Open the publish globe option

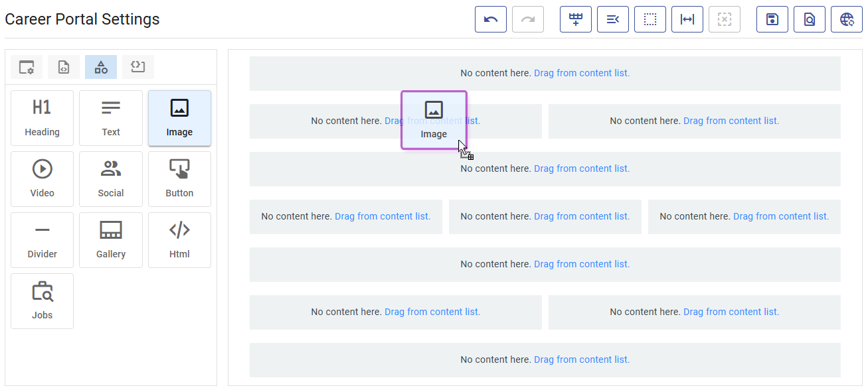pyautogui.click(x=846, y=19)
